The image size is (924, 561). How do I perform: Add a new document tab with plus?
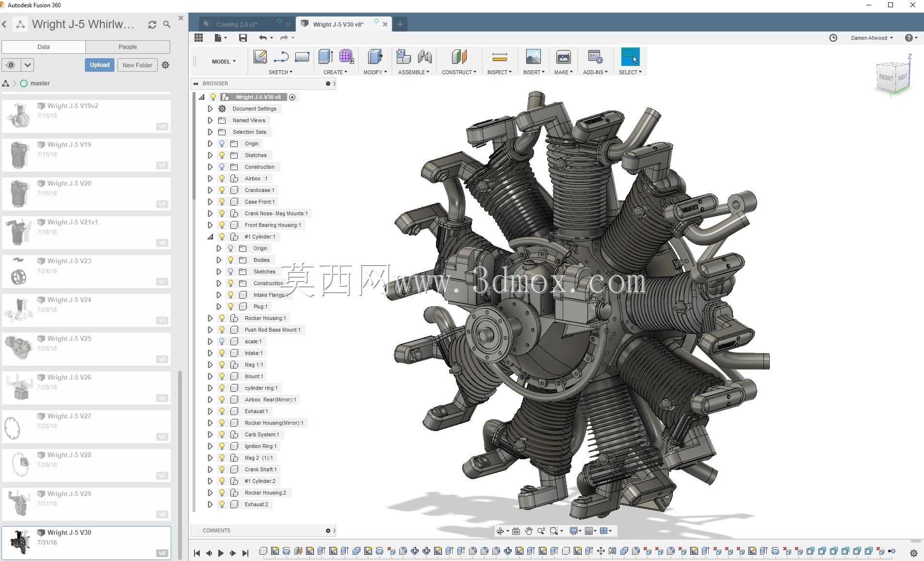point(400,24)
